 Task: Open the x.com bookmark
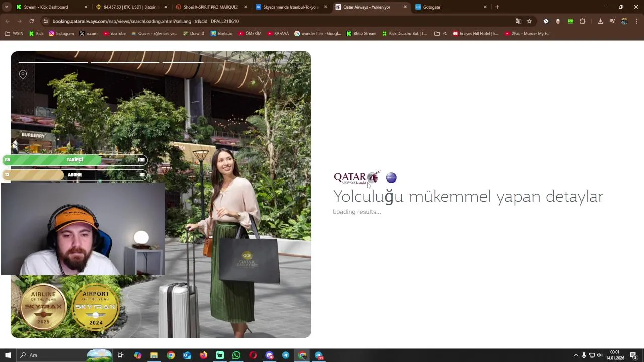pyautogui.click(x=88, y=34)
